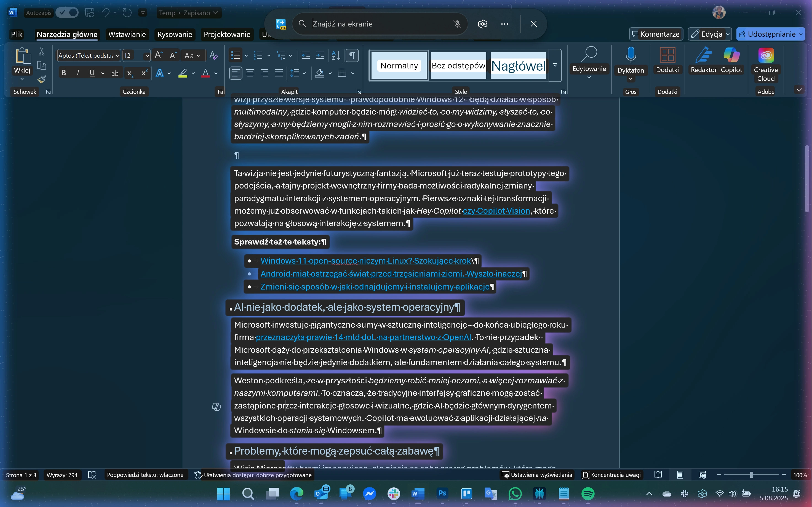Click the Koncentracja uwagi focus button
This screenshot has height=507, width=812.
[611, 475]
